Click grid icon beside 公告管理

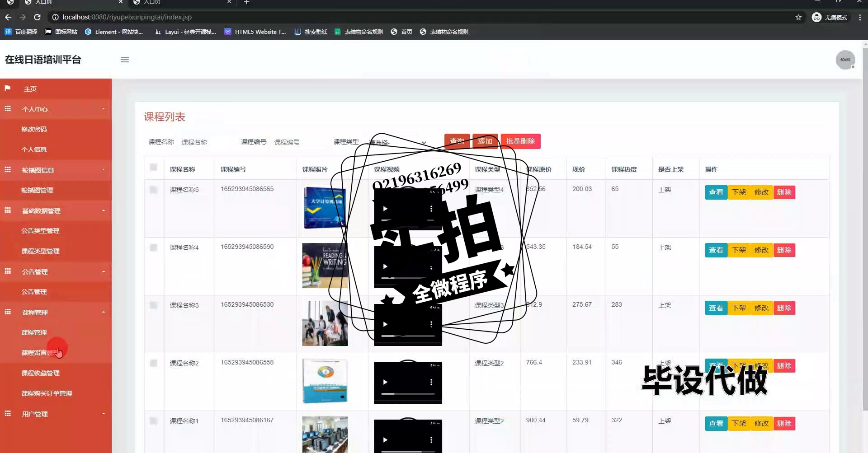(x=8, y=271)
